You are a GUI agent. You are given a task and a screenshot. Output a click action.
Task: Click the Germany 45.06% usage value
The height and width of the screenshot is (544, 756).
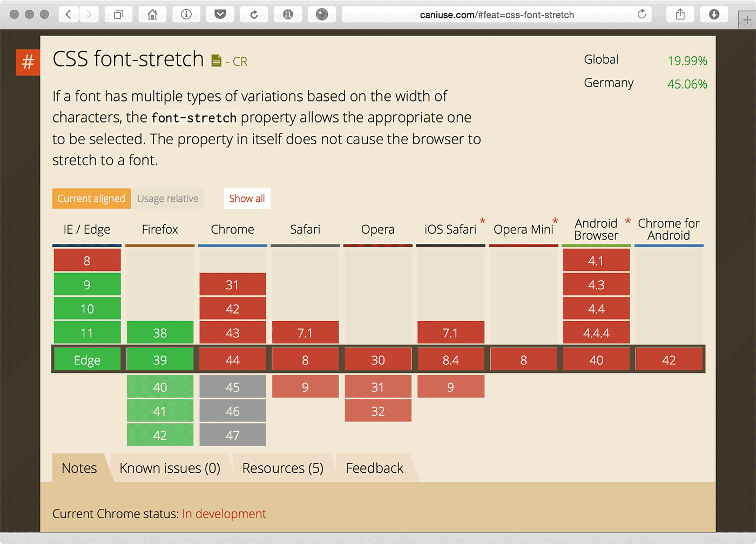687,84
